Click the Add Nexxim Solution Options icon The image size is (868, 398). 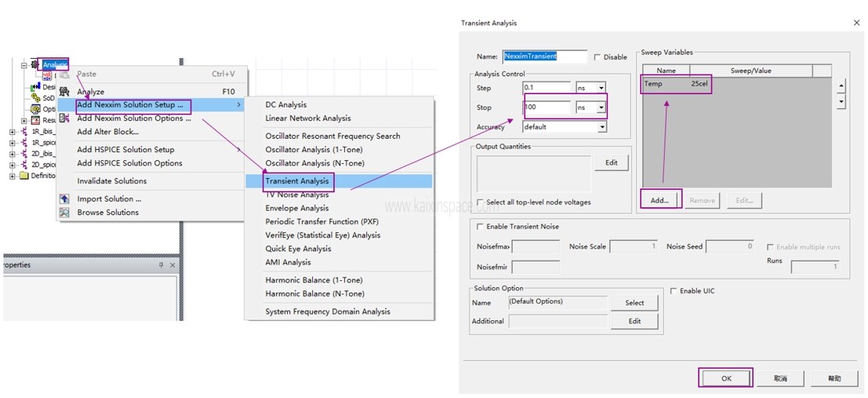(x=64, y=119)
